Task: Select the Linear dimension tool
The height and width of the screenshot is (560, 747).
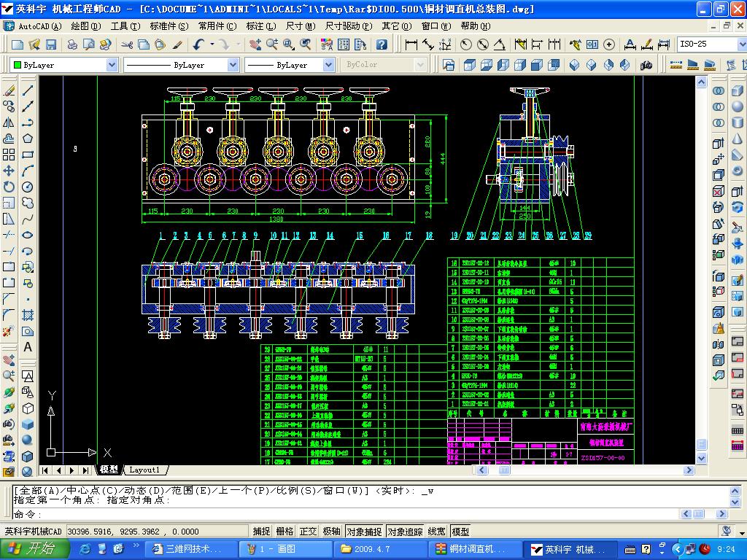Action: point(411,44)
